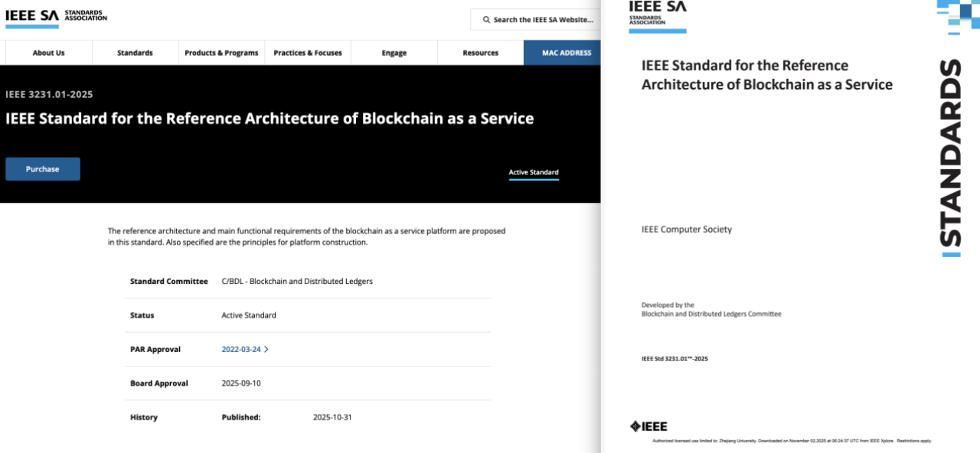Viewport: 980px width, 453px height.
Task: Open the About Us menu
Action: pos(48,53)
